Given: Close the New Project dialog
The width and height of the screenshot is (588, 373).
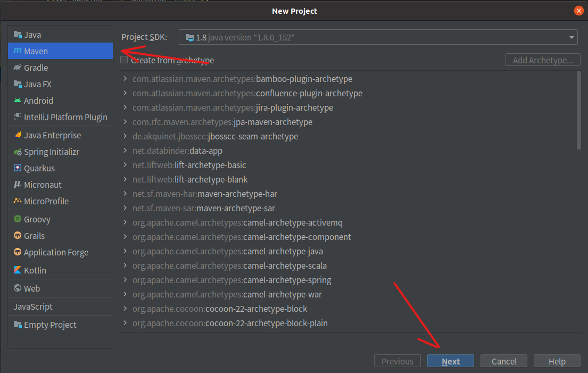Looking at the screenshot, I should pyautogui.click(x=578, y=11).
